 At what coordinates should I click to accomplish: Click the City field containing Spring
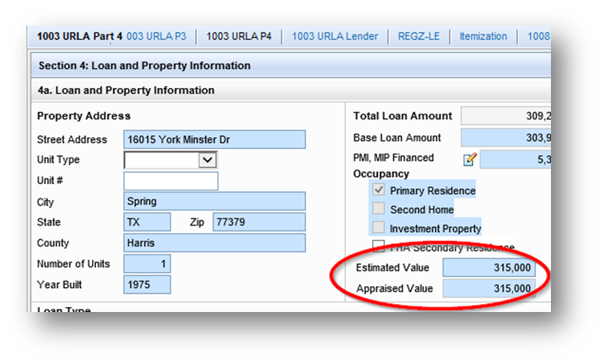click(x=215, y=202)
